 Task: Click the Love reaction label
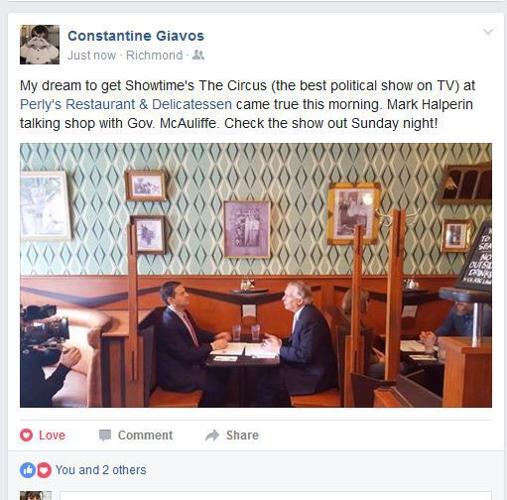[x=52, y=435]
